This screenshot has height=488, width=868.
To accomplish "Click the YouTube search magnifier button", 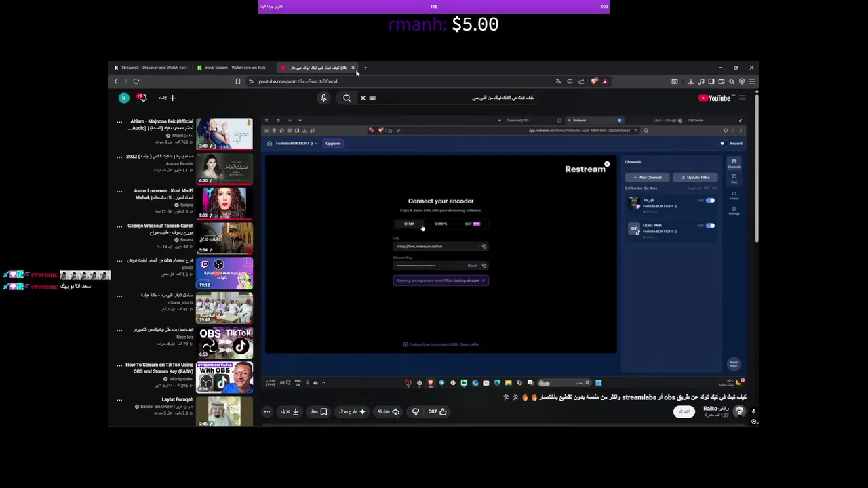I will tap(347, 98).
